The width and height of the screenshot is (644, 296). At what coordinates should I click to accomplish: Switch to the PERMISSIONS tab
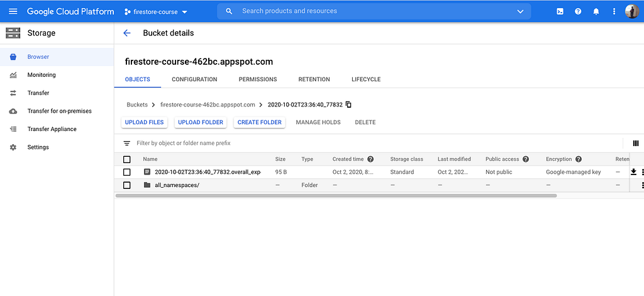pos(258,79)
